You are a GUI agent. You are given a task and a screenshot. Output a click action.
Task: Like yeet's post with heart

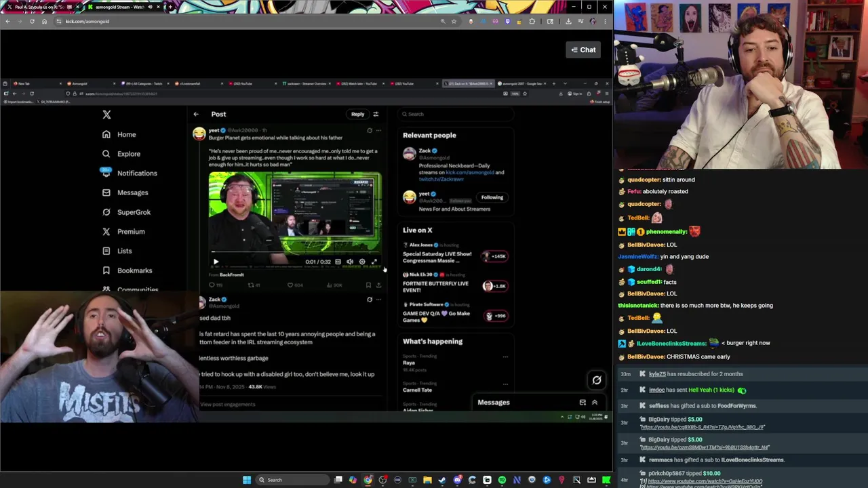pos(290,285)
